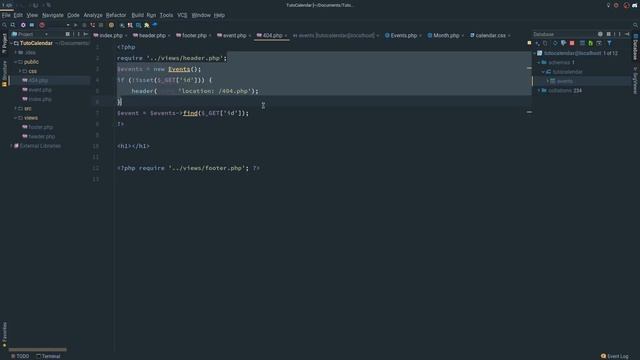This screenshot has width=640, height=360.
Task: Open the Window menu
Action: (x=201, y=15)
